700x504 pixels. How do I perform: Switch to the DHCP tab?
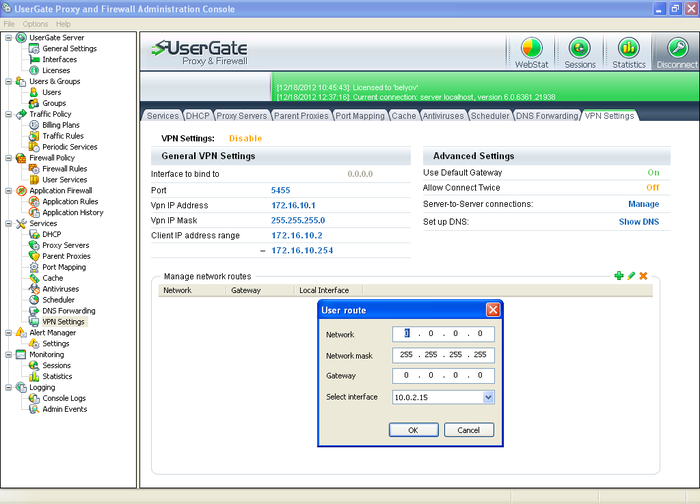click(197, 116)
